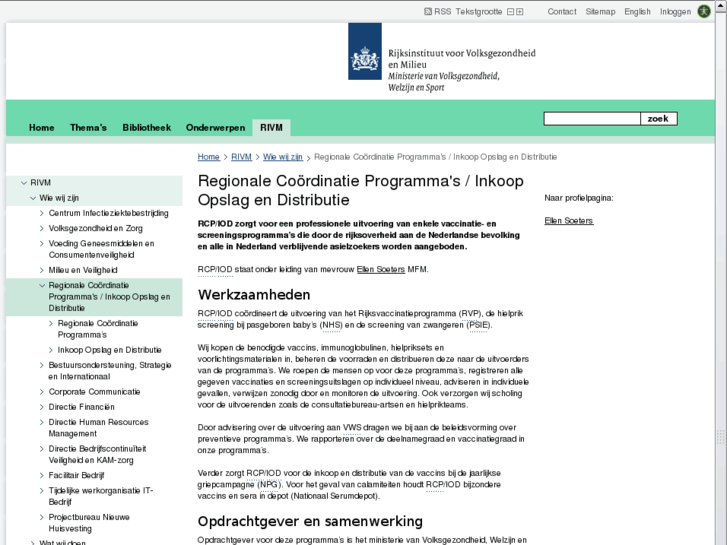This screenshot has height=545, width=727.
Task: Collapse the RIVM tree node
Action: click(23, 183)
